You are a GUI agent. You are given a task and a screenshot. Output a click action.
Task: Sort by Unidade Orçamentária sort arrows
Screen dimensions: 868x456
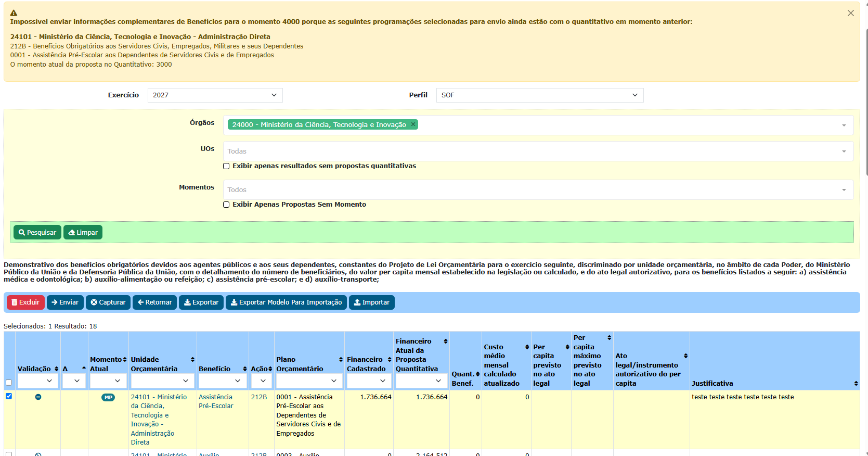(x=192, y=360)
